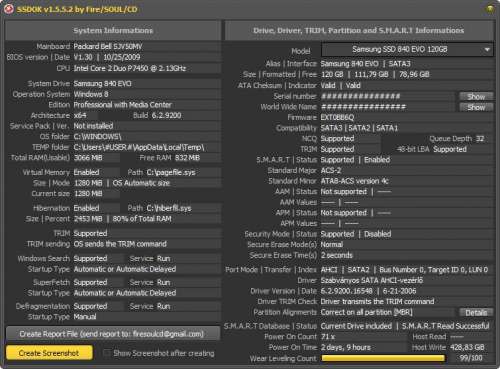Click mainboard value Packard Bell SJV50MV
This screenshot has height=369, width=500.
108,46
